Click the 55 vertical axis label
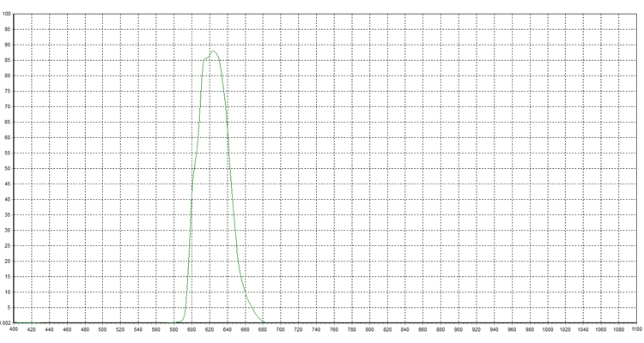644x343 pixels. click(8, 153)
